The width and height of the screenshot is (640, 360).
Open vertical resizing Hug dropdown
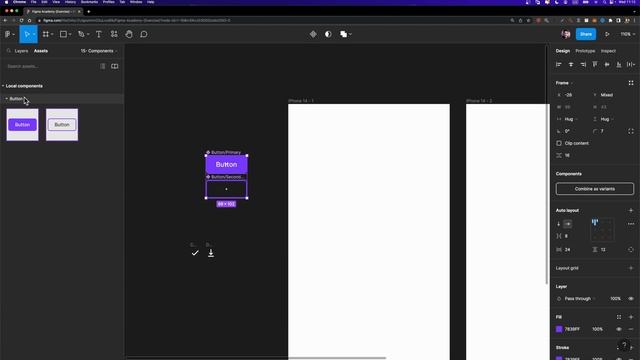pyautogui.click(x=606, y=119)
